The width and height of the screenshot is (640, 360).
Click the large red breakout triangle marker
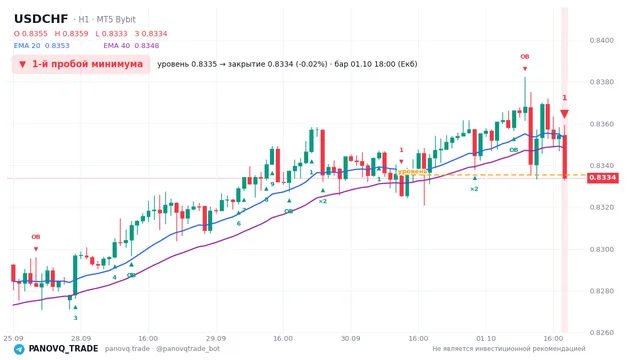tap(564, 114)
